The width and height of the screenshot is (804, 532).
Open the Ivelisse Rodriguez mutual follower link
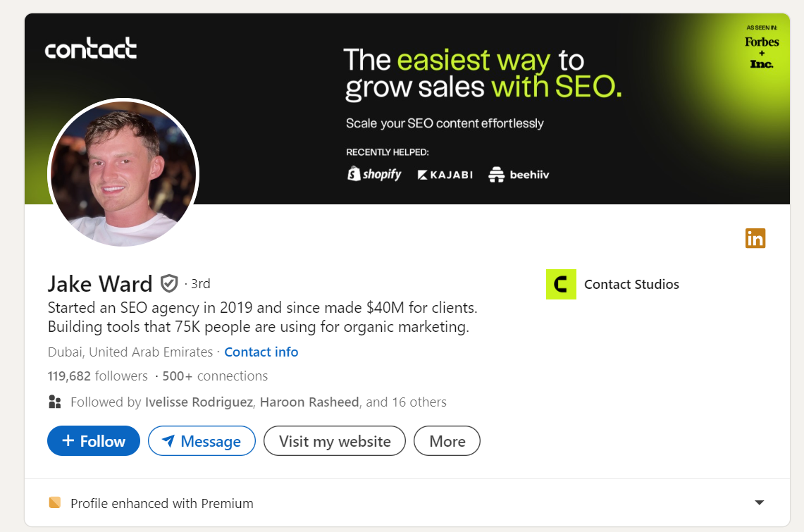coord(199,402)
